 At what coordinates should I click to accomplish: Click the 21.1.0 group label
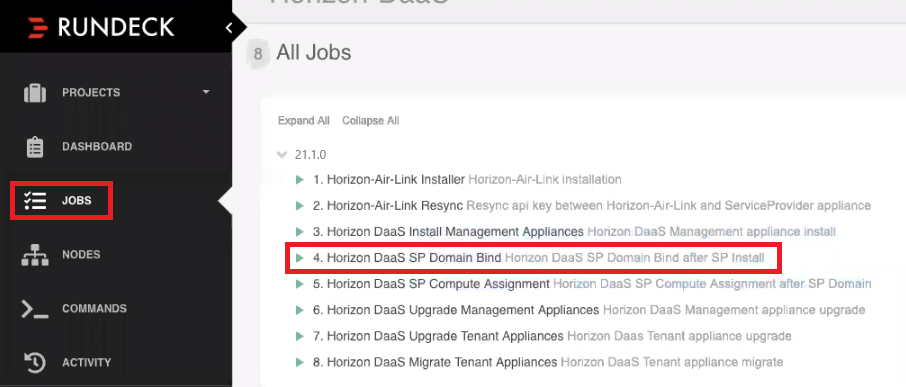coord(310,155)
